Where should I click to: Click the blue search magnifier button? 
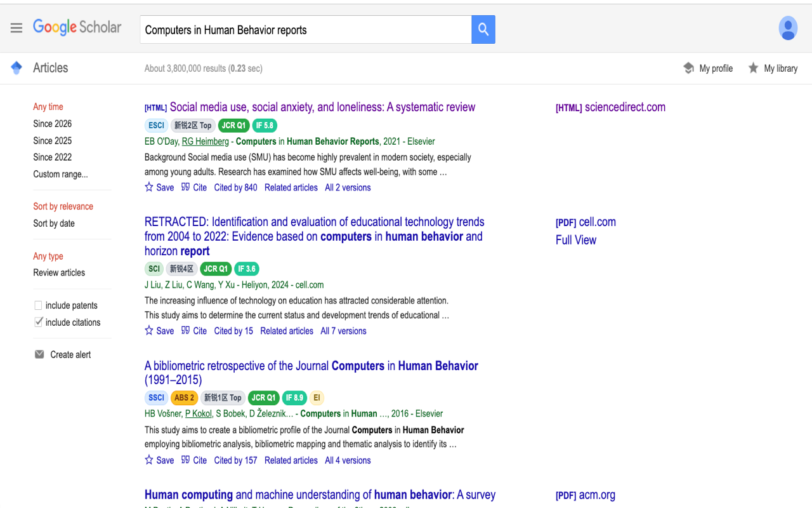(483, 29)
